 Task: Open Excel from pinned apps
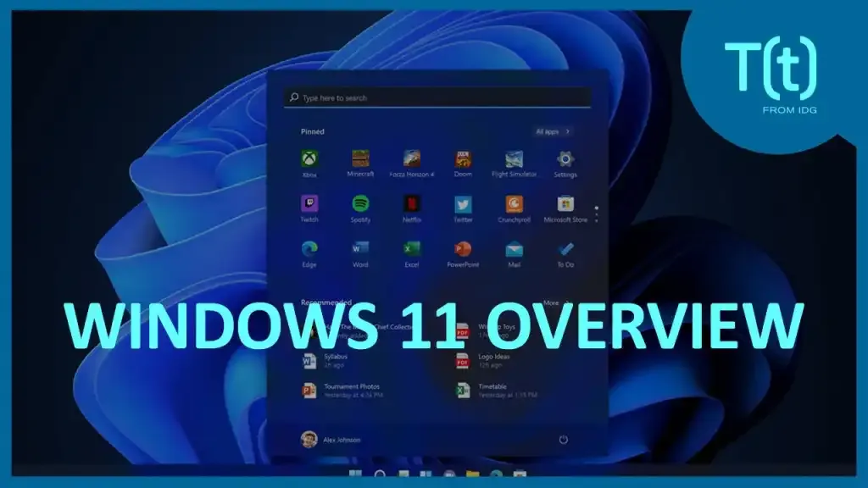[x=411, y=254]
